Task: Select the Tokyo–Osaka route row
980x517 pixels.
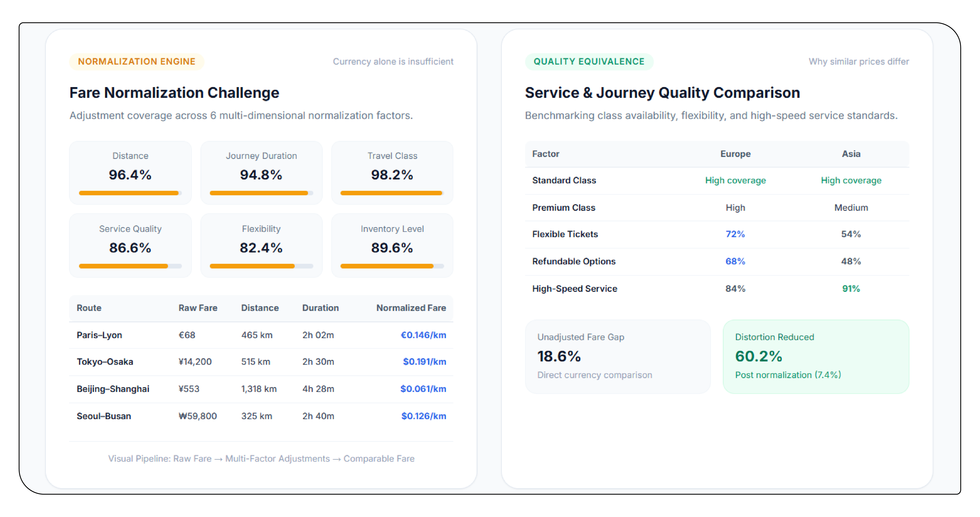Action: point(261,362)
